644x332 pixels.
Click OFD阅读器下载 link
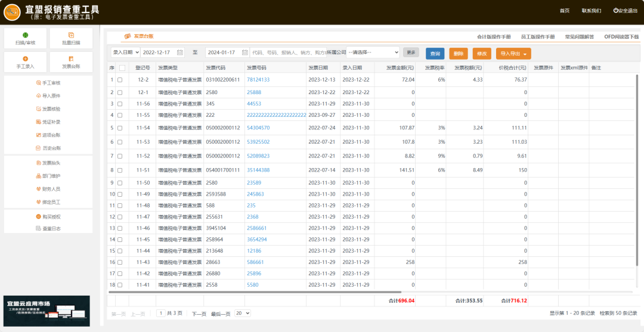[621, 37]
